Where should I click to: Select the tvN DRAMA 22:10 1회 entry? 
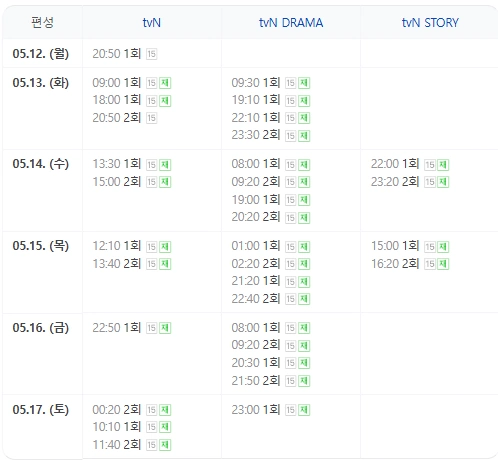point(271,118)
